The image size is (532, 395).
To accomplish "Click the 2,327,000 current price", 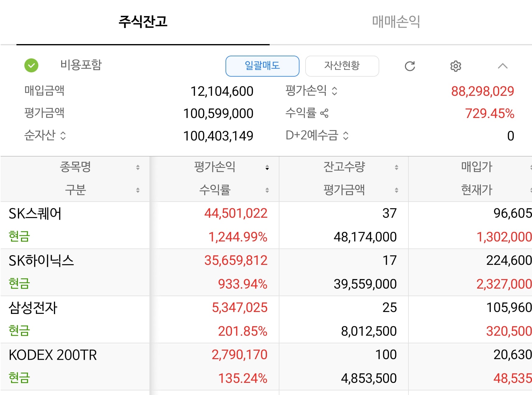I will point(504,284).
